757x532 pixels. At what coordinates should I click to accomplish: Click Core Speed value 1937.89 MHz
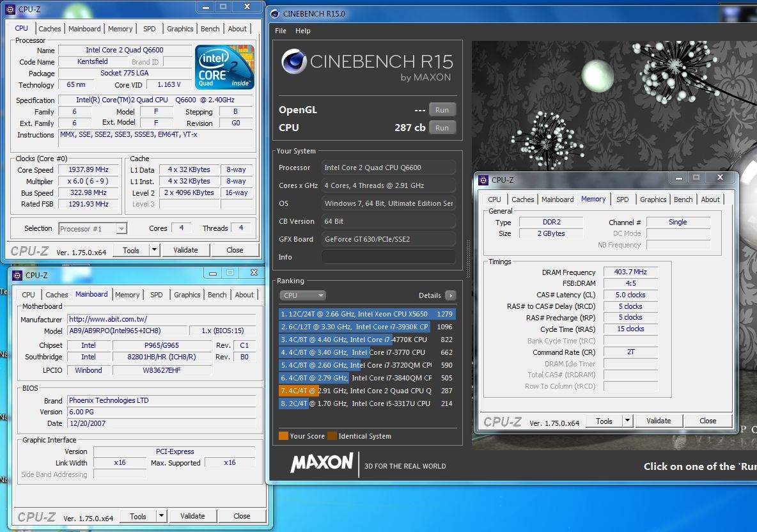[x=88, y=169]
